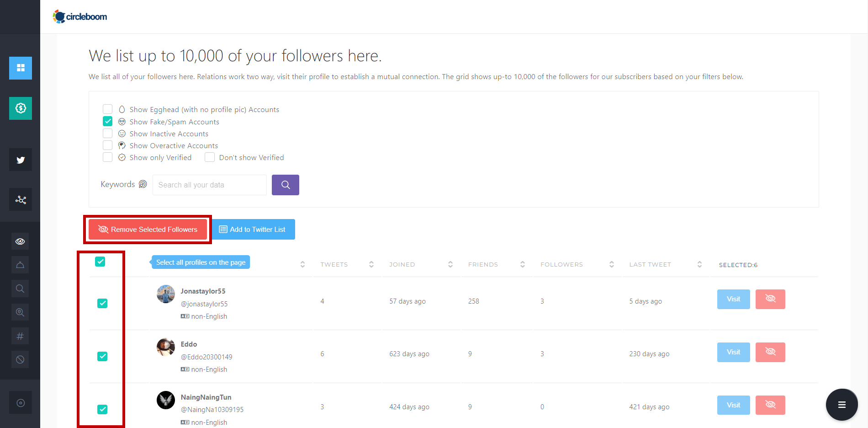Click Add to Twitter List
Image resolution: width=868 pixels, height=428 pixels.
[254, 229]
